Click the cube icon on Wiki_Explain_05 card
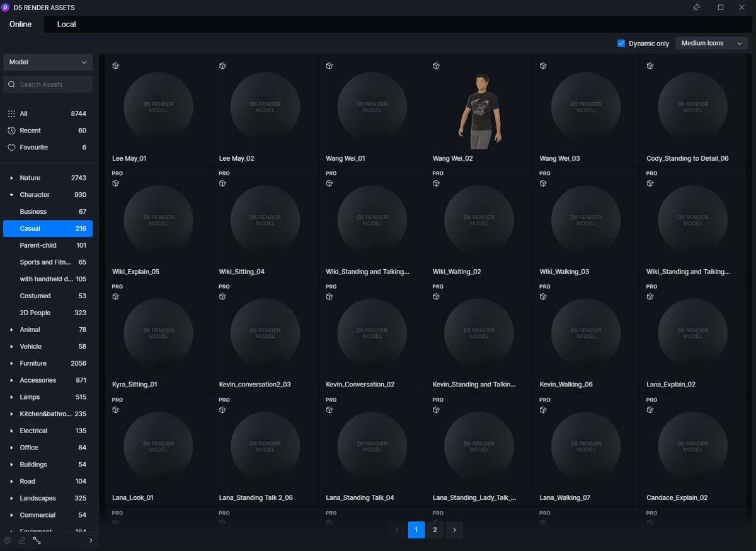 [116, 183]
